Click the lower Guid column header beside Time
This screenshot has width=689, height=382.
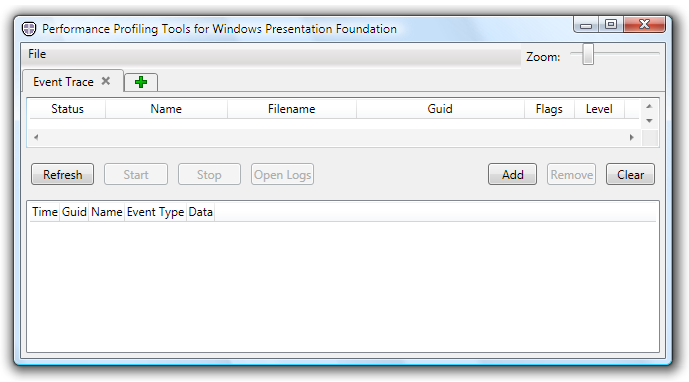click(74, 212)
